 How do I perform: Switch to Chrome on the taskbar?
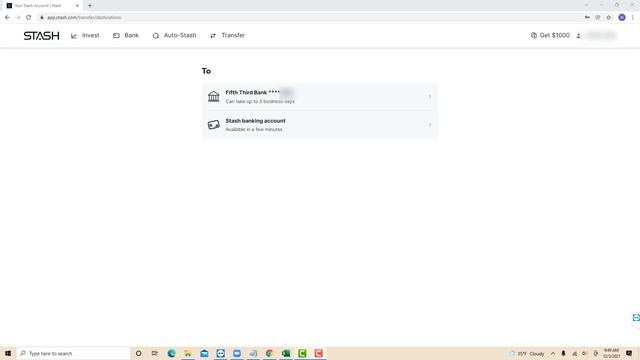tap(269, 353)
